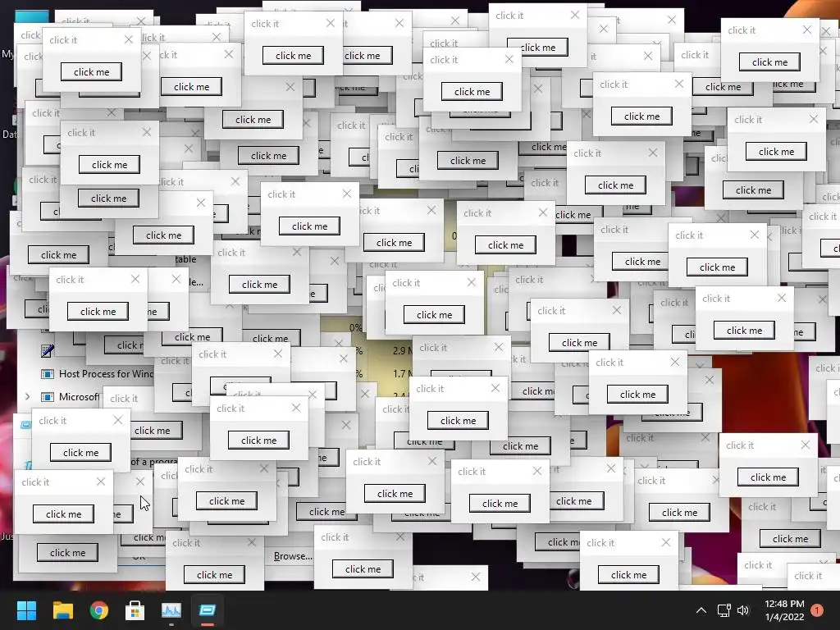
Task: Expand the Microsoft process group chevron
Action: tap(28, 397)
